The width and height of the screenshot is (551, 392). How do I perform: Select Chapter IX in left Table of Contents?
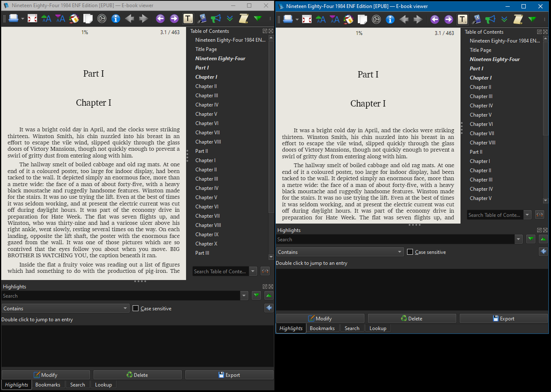click(207, 235)
